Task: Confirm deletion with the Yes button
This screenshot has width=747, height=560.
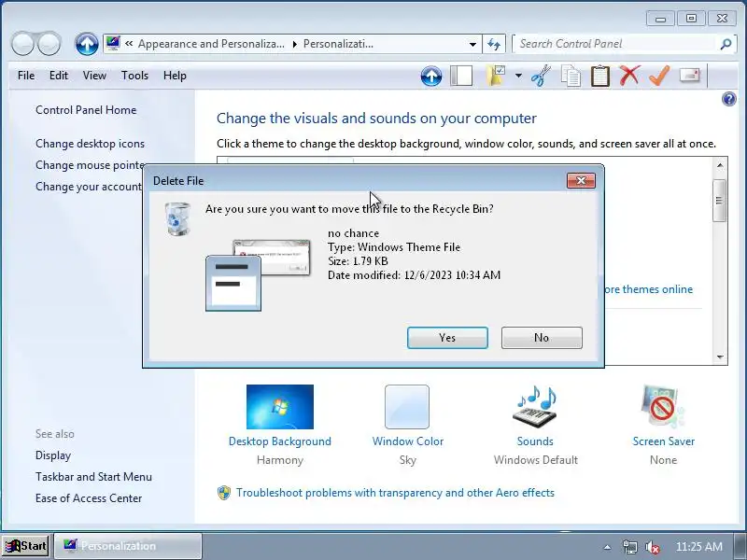Action: pos(447,338)
